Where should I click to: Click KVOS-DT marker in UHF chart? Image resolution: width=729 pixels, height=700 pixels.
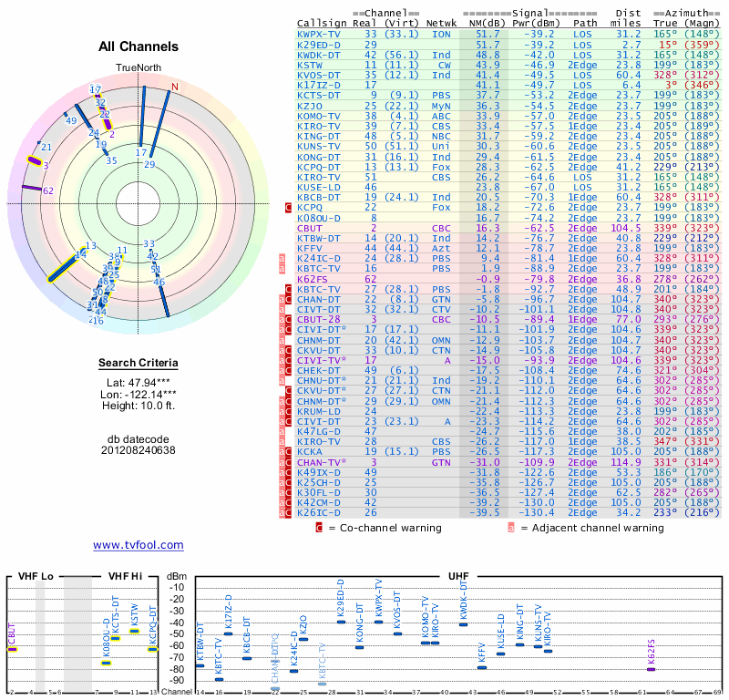tap(397, 633)
